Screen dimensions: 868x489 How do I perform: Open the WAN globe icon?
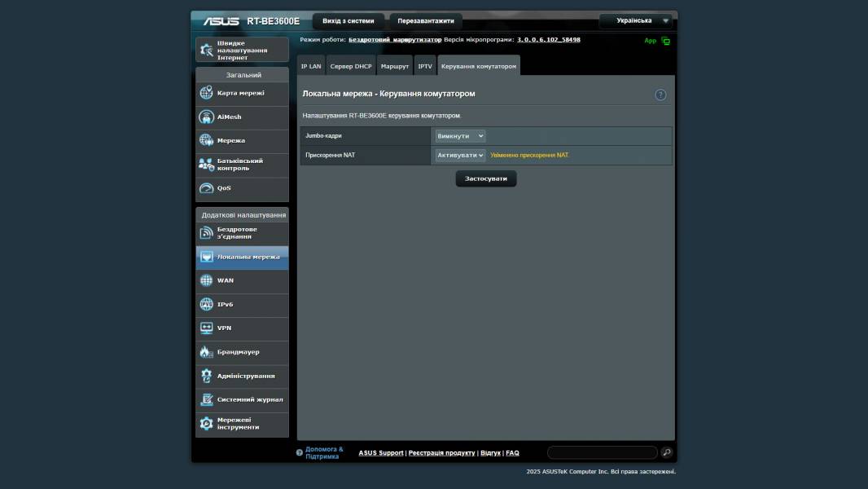pos(207,280)
